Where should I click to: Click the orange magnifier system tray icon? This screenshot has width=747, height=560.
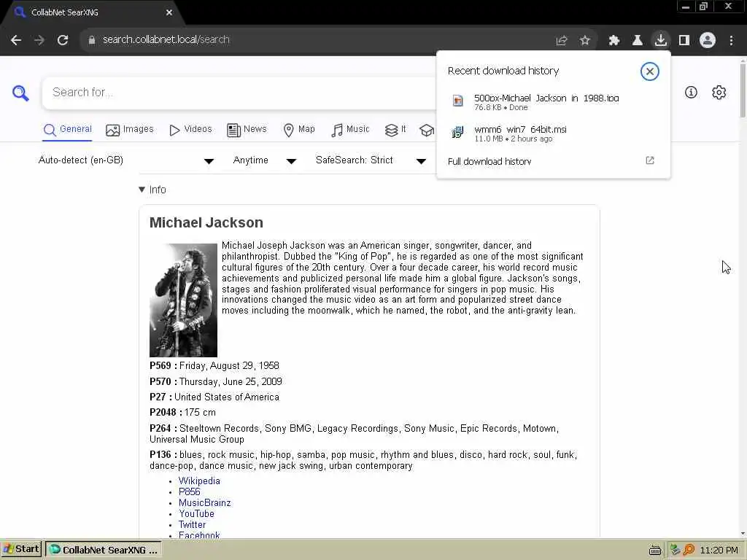tap(689, 550)
